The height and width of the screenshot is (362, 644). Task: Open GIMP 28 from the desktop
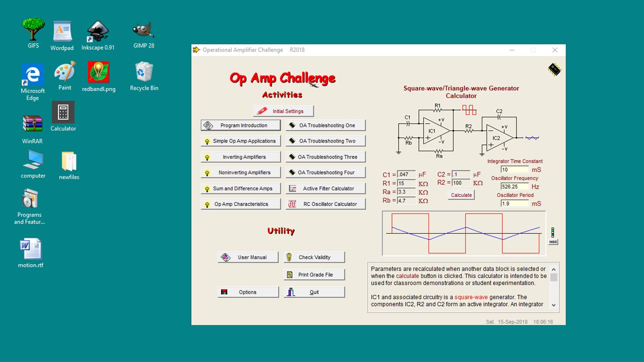tap(143, 30)
